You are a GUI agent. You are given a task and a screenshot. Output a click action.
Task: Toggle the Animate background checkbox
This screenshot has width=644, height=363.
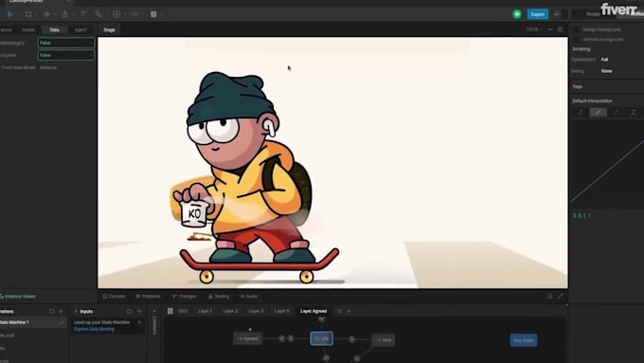(x=577, y=40)
